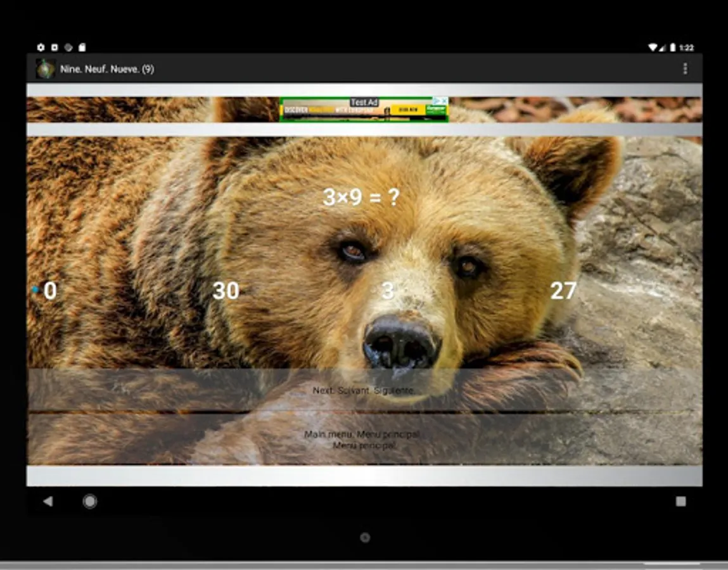Tap the Android home circle button

pyautogui.click(x=89, y=502)
